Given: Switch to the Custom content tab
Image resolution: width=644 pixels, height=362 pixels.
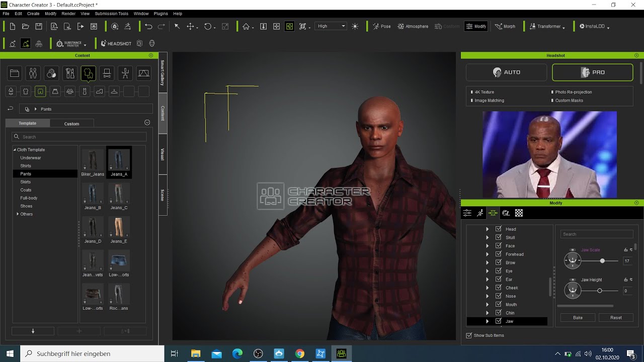Looking at the screenshot, I should (71, 124).
